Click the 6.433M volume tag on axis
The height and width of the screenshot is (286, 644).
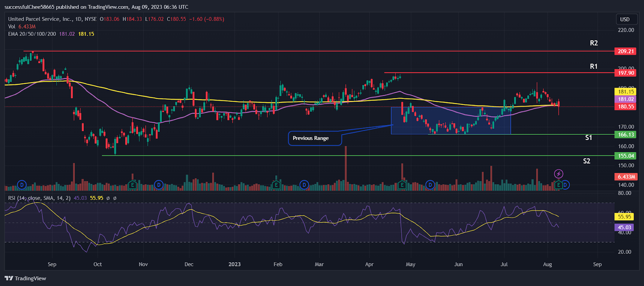pyautogui.click(x=626, y=177)
